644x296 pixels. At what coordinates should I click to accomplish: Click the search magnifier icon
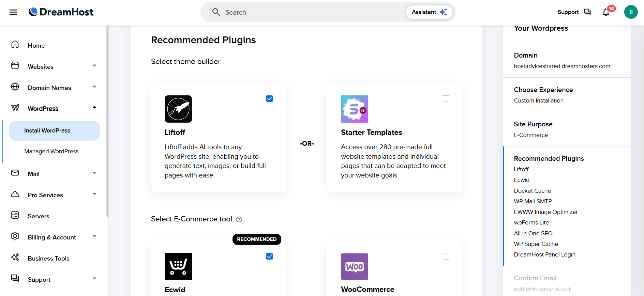[216, 12]
